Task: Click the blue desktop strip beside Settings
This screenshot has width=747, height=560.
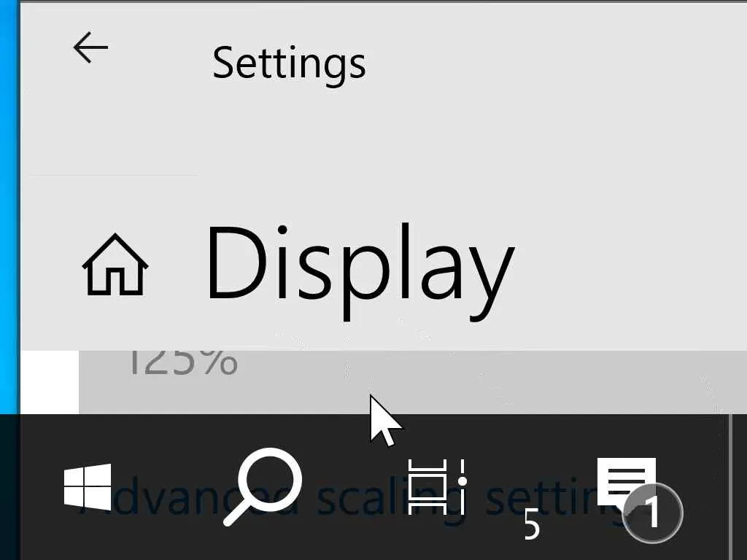Action: click(x=9, y=207)
